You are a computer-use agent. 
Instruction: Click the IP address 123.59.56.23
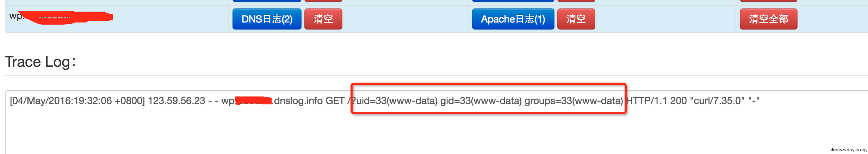[176, 101]
